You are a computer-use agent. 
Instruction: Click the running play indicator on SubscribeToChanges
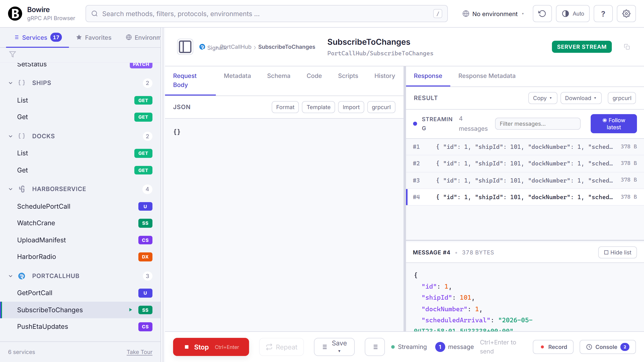(131, 310)
